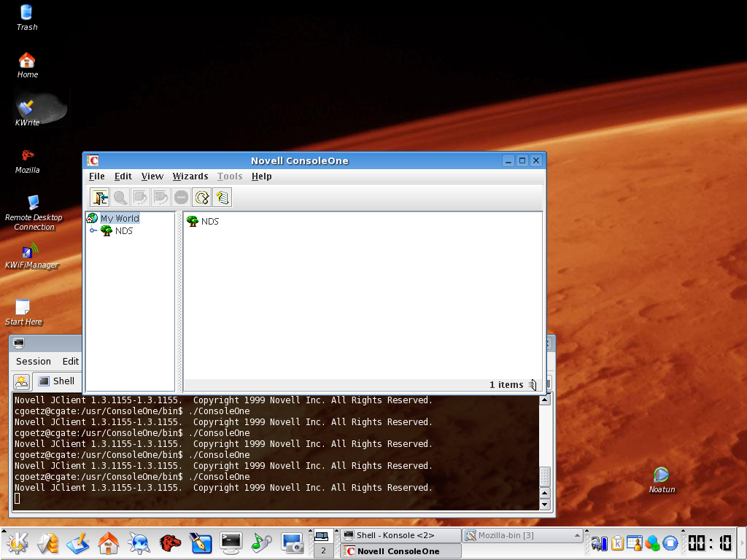Click the Konsole scrollbar bottom down arrow
This screenshot has height=560, width=747.
(545, 505)
